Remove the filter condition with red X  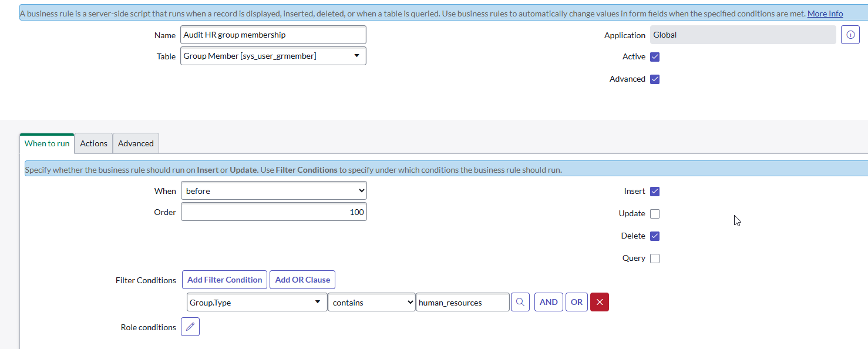point(599,301)
